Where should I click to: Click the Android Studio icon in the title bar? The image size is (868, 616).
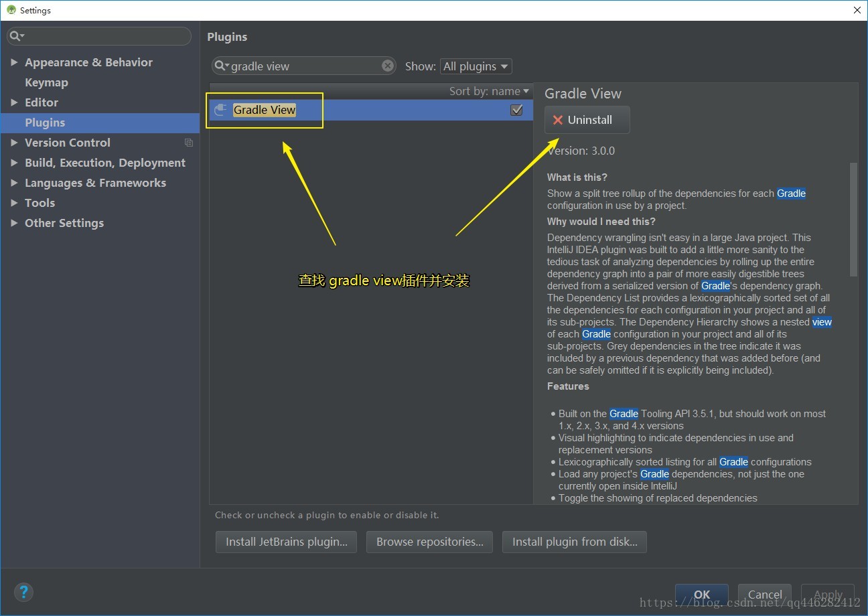click(x=11, y=10)
